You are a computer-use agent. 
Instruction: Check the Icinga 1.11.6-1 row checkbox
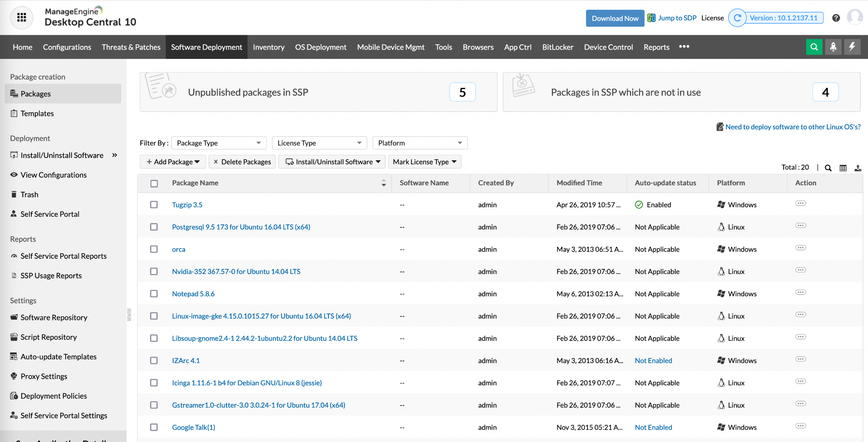click(x=154, y=383)
